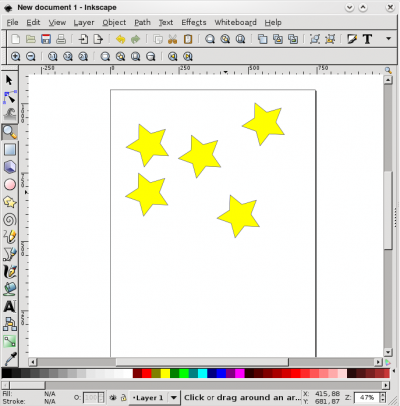Screen dimensions: 400x406
Task: Open the Fill and Stroke dialog icon
Action: tap(352, 39)
